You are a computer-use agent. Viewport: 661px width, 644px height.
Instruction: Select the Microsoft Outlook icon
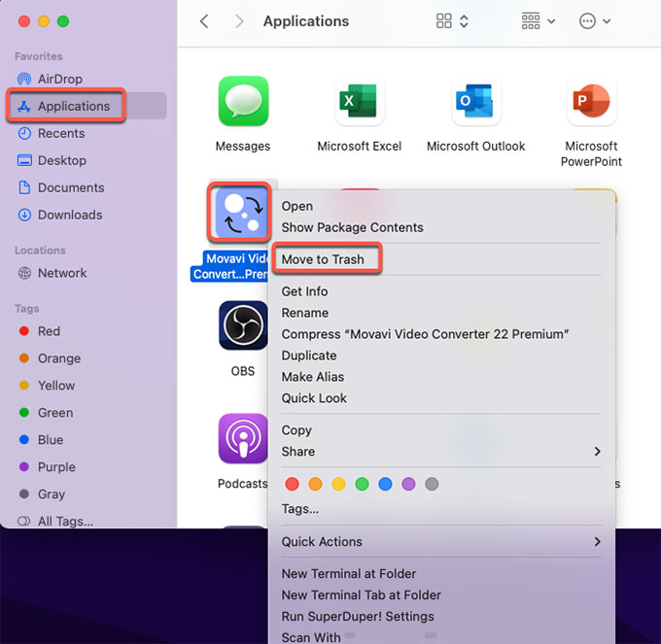point(475,101)
